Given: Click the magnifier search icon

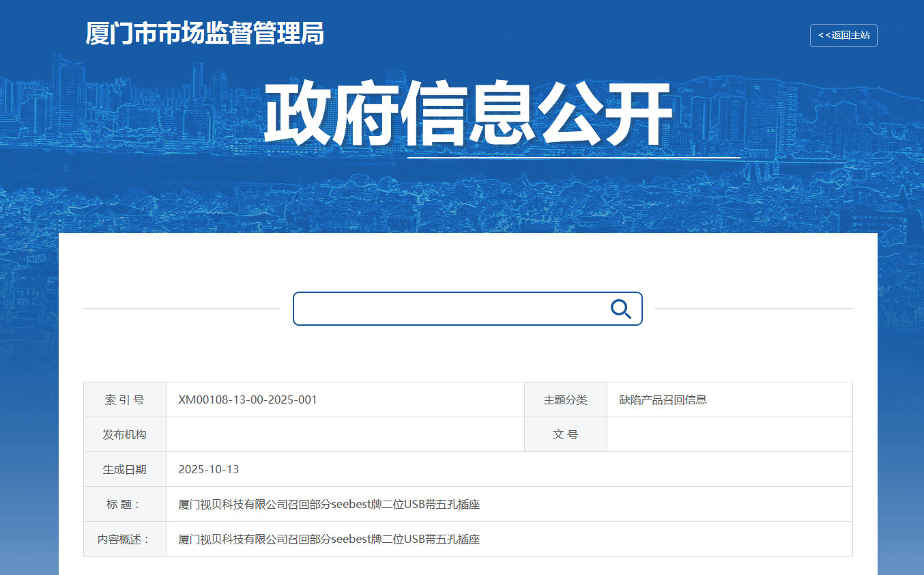Looking at the screenshot, I should pyautogui.click(x=620, y=309).
